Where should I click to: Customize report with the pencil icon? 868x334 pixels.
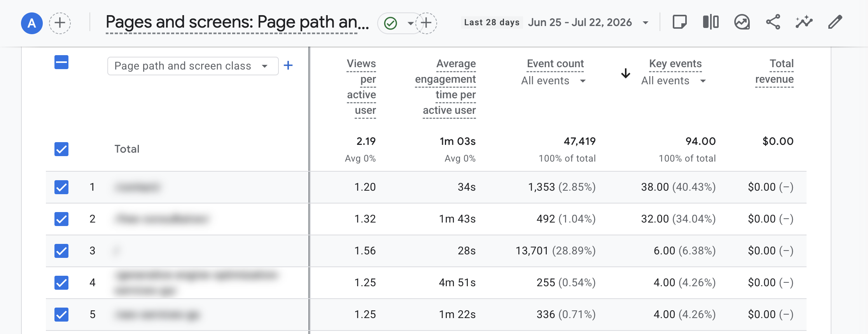pos(835,22)
